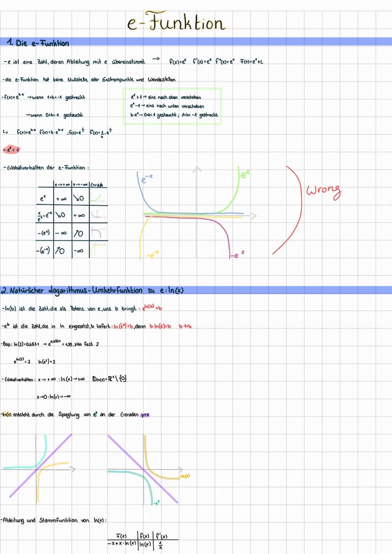Click the "Graph" column header in the table
This screenshot has height=554, width=392.
tap(98, 184)
